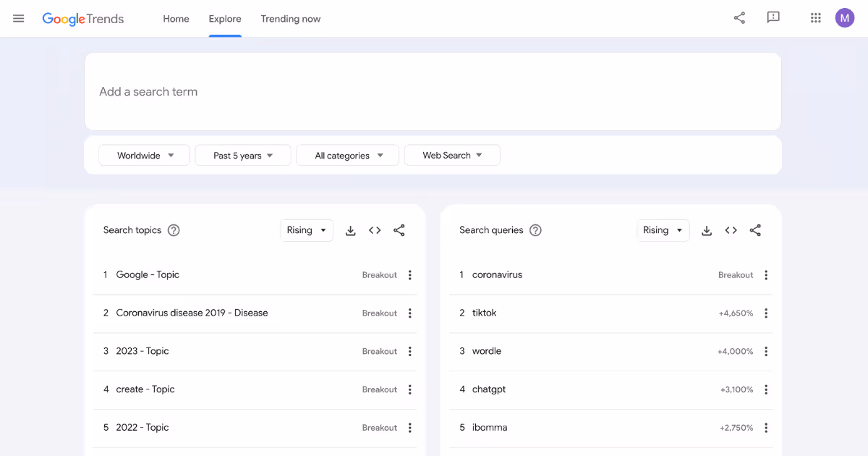868x456 pixels.
Task: Open help for Search topics
Action: point(174,230)
